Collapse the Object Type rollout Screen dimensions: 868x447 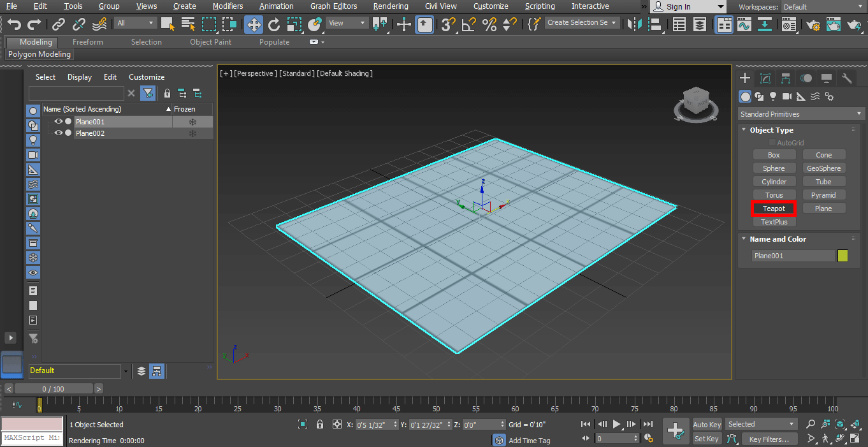[x=771, y=130]
